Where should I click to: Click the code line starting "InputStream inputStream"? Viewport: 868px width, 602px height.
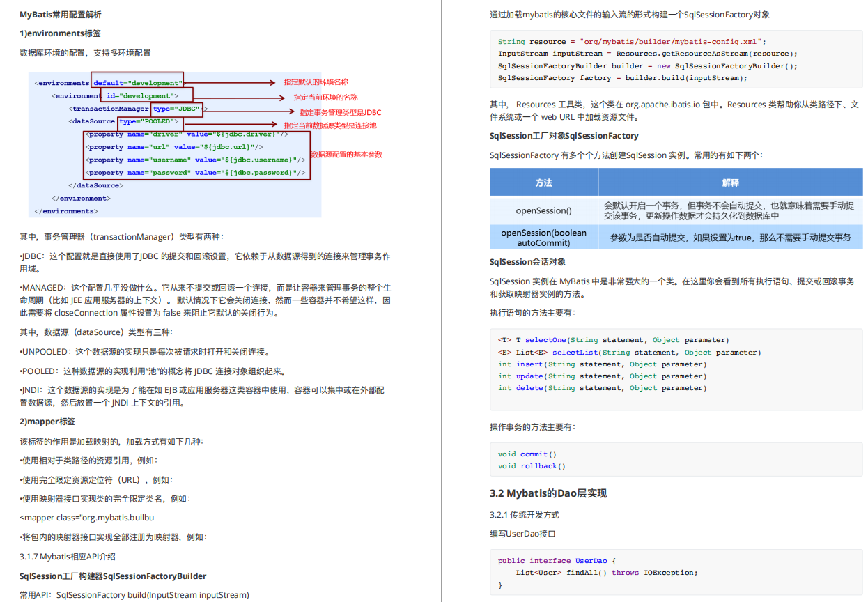coord(648,54)
